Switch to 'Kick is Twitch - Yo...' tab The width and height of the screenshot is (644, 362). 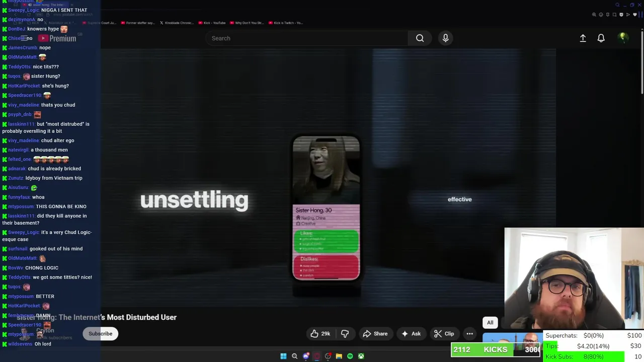286,23
